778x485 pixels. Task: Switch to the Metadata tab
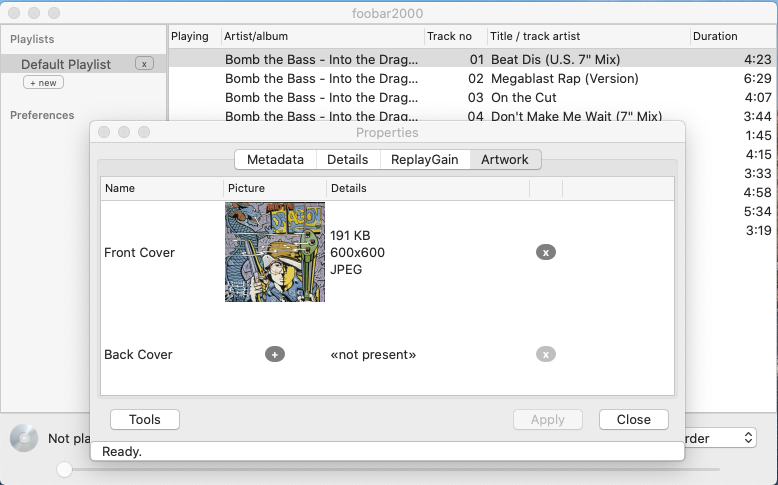tap(275, 159)
